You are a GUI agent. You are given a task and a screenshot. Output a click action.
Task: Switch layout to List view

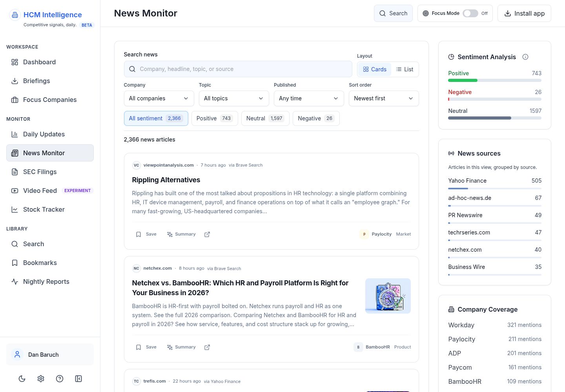[x=405, y=69]
